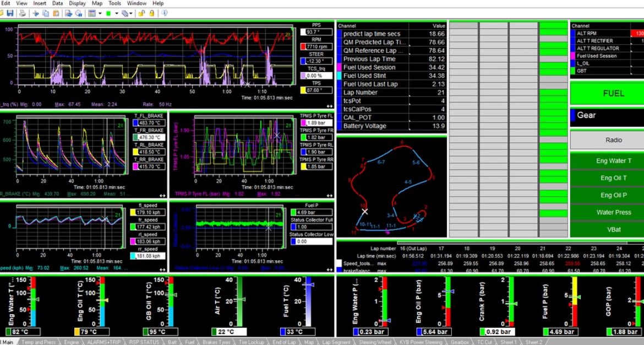Click lap 21 time 01:18.694
The image size is (644, 345).
543,256
